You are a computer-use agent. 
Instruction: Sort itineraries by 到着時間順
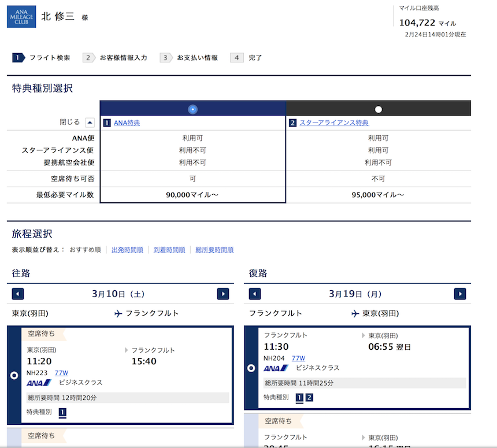[169, 250]
